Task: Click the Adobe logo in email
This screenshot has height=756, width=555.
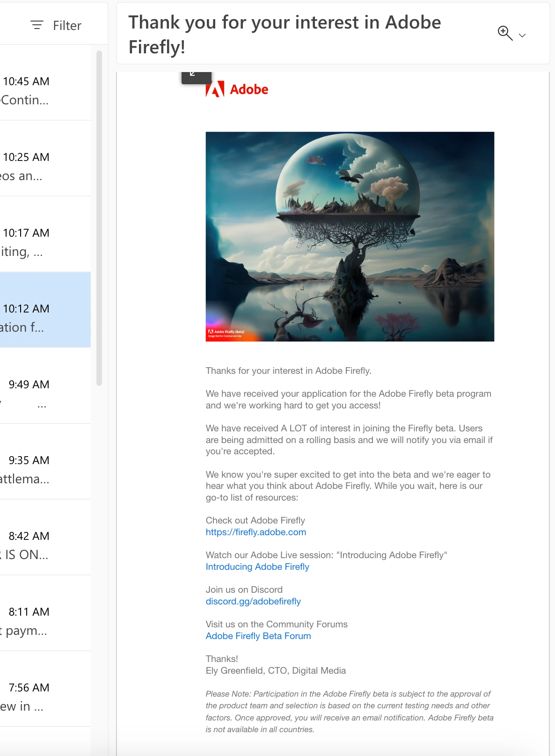Action: (x=237, y=89)
